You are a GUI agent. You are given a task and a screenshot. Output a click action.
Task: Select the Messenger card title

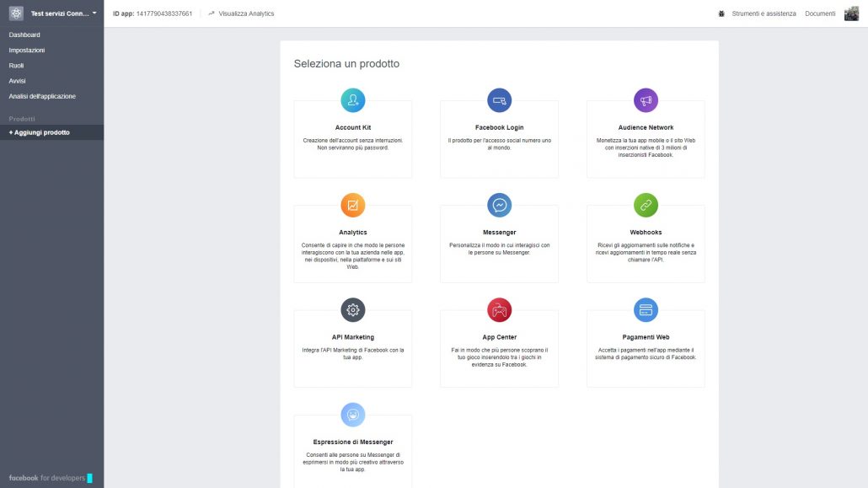tap(500, 232)
